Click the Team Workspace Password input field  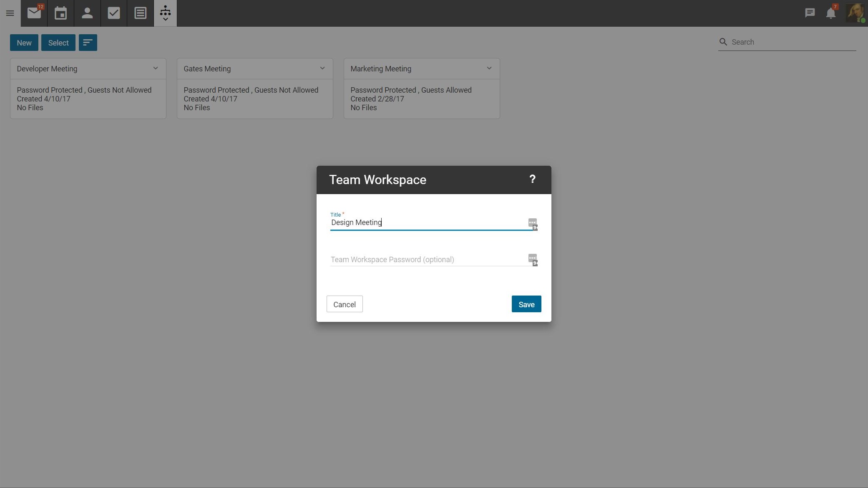426,260
